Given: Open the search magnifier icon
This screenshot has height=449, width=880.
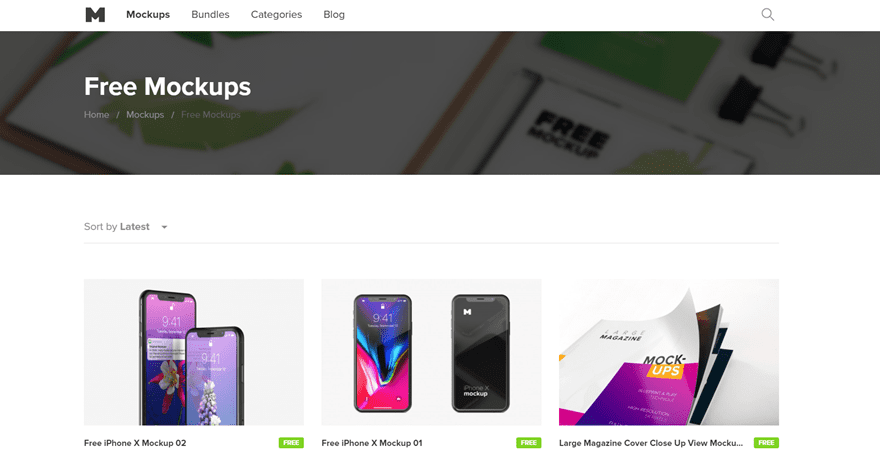Looking at the screenshot, I should 767,15.
